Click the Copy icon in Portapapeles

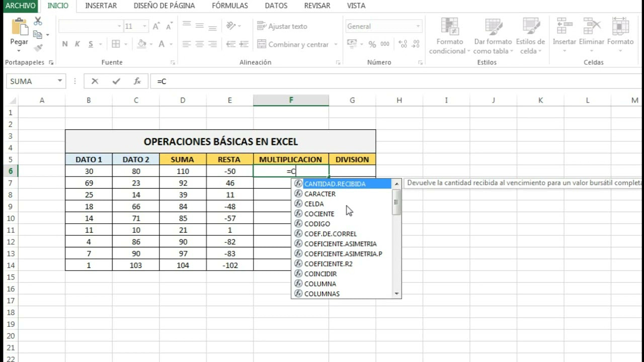pyautogui.click(x=38, y=35)
